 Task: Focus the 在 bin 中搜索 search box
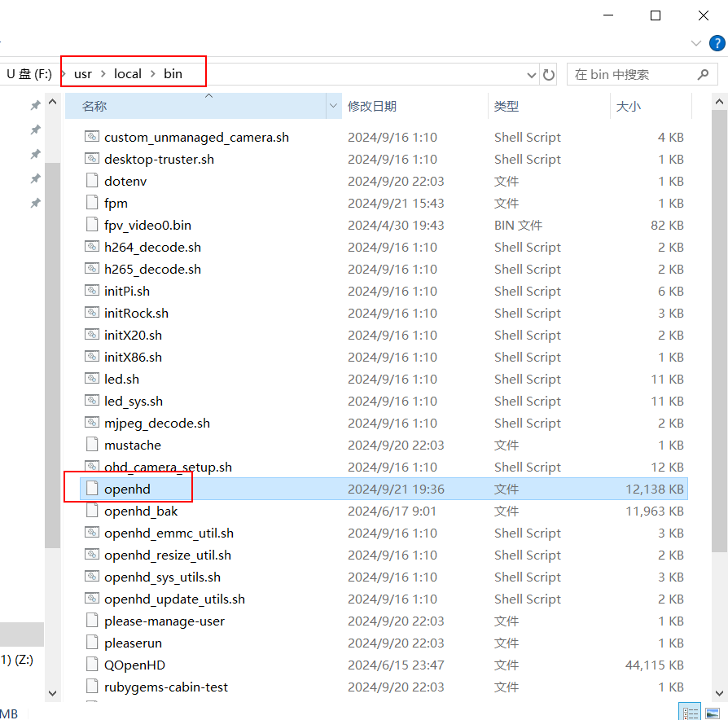pyautogui.click(x=642, y=74)
